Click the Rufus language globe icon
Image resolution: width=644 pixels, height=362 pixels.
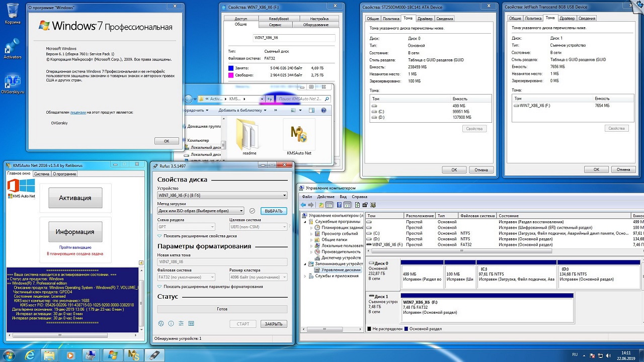pos(161,323)
